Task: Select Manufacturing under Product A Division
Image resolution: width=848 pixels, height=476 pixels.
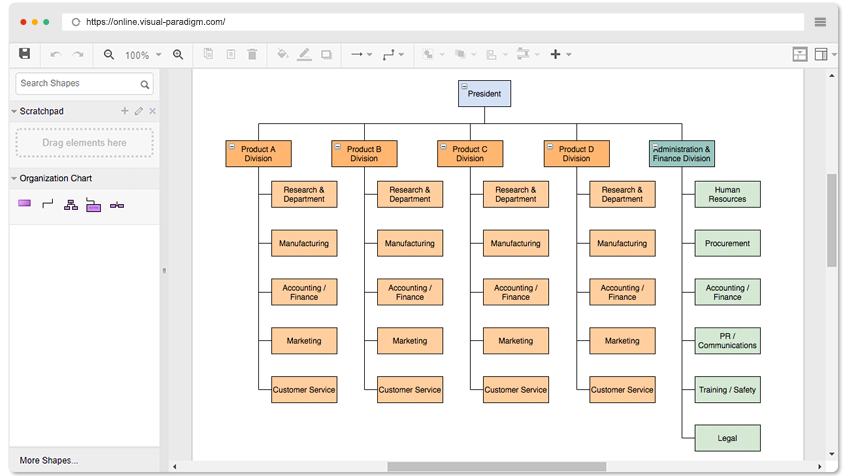Action: pos(304,243)
